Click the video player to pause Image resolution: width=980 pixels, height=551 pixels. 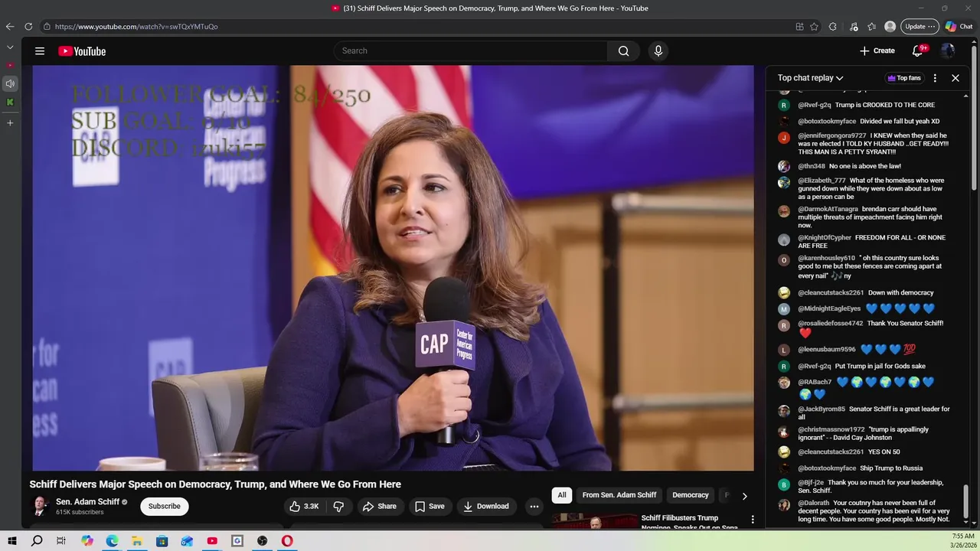[393, 268]
